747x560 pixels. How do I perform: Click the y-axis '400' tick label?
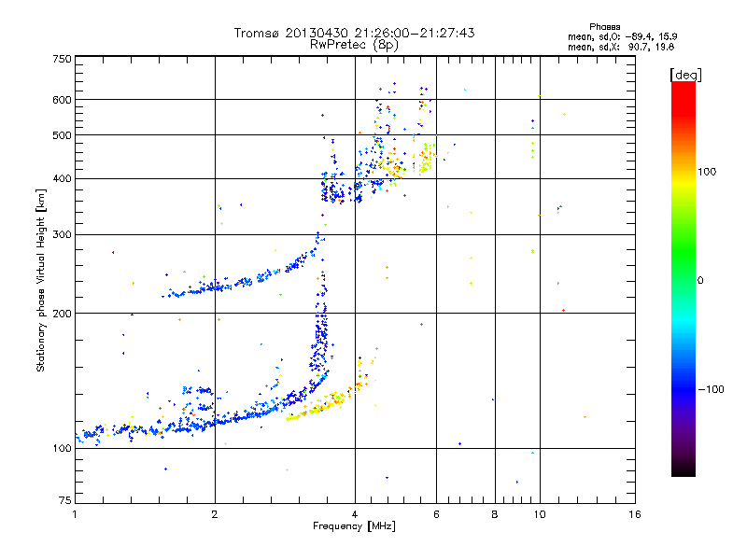[62, 178]
